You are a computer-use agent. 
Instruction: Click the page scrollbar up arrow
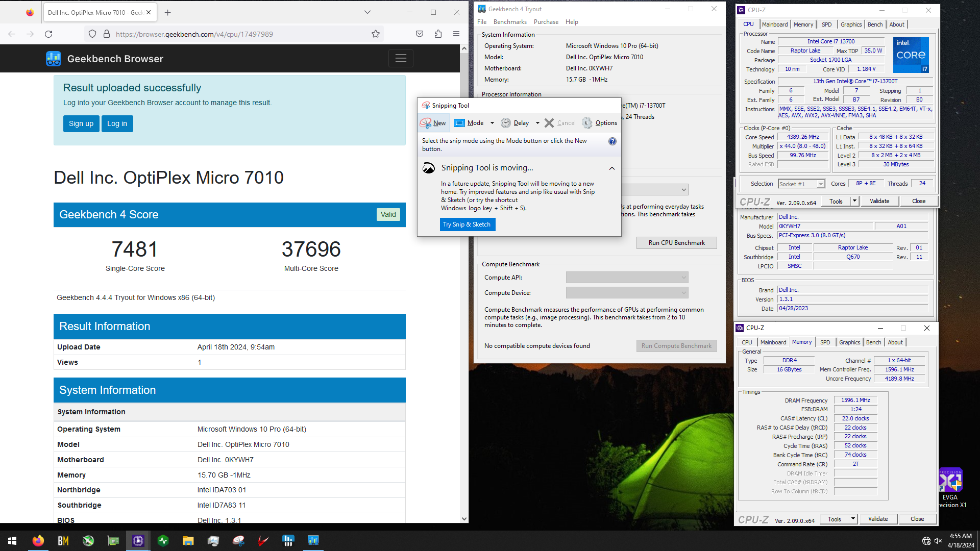pyautogui.click(x=464, y=48)
